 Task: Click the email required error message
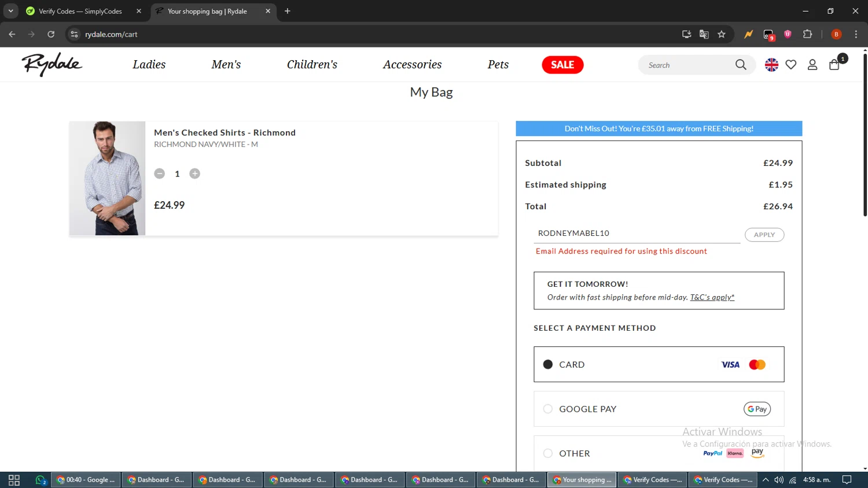pos(621,251)
